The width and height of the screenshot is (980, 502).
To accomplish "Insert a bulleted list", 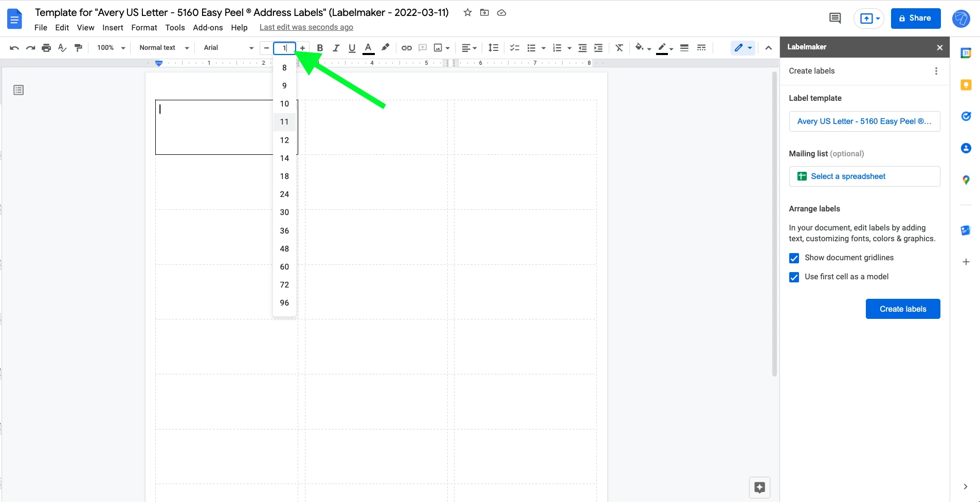I will click(x=532, y=48).
